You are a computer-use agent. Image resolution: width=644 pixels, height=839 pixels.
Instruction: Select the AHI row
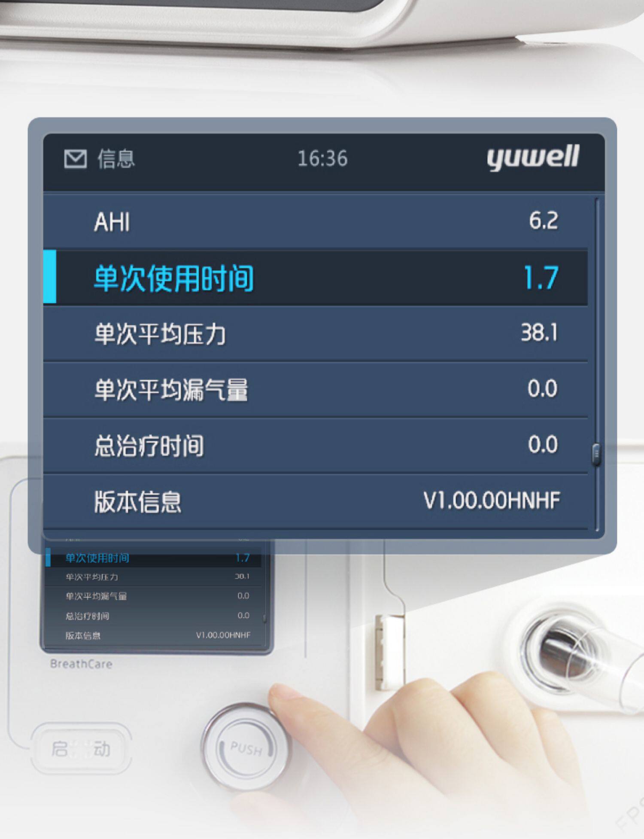316,221
